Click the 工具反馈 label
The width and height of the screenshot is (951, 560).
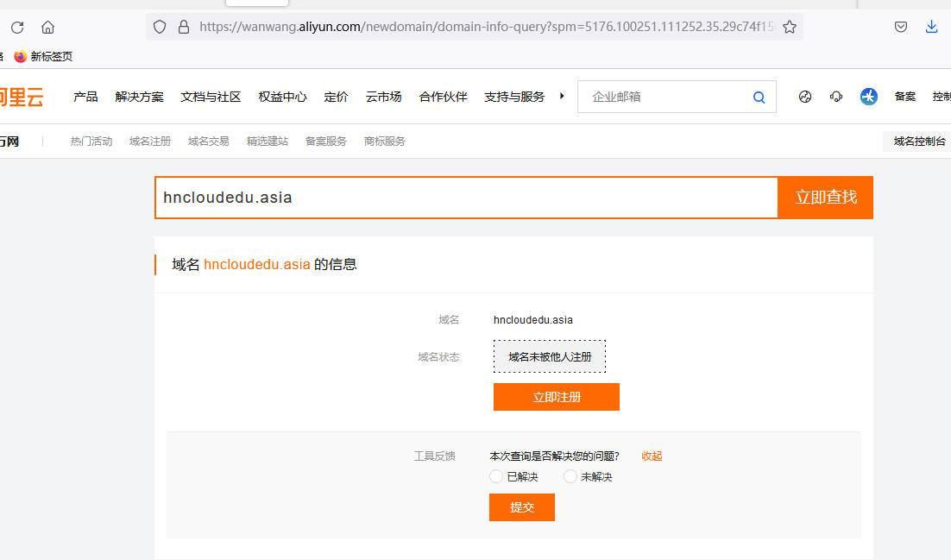tap(434, 456)
